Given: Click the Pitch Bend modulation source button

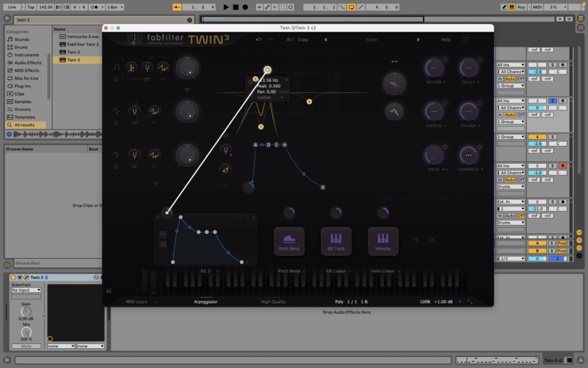Looking at the screenshot, I should [289, 241].
